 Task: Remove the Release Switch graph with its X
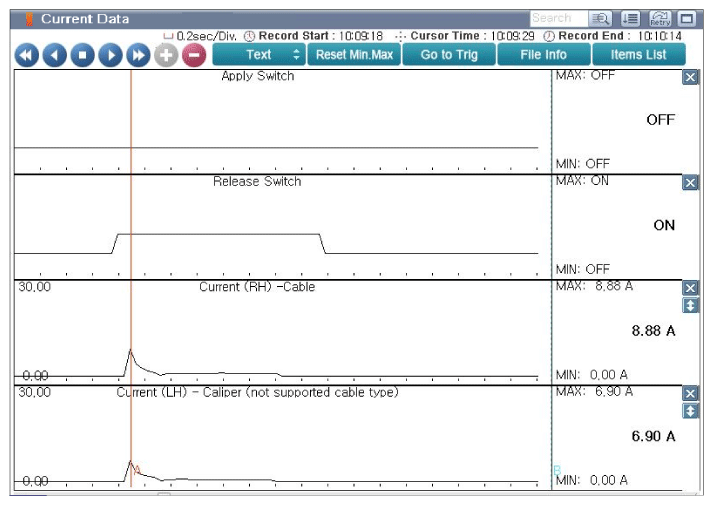(690, 183)
